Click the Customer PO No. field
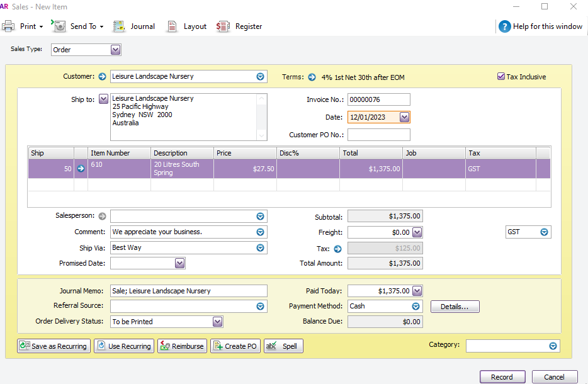 pos(378,135)
